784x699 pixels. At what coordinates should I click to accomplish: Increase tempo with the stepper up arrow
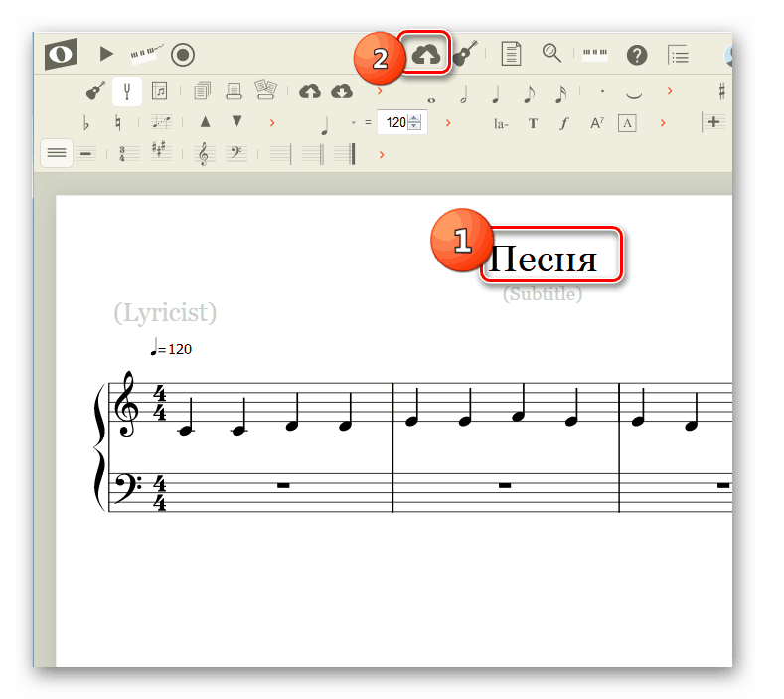tap(414, 118)
